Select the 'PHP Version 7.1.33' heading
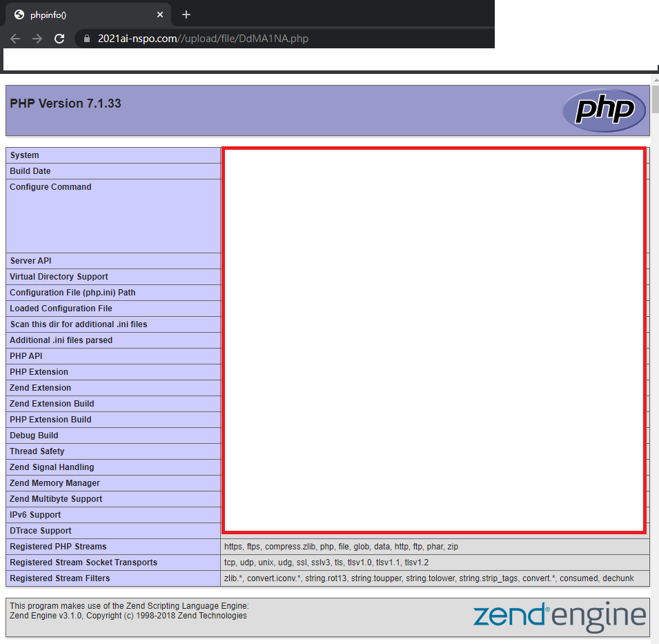The height and width of the screenshot is (644, 659). [x=66, y=104]
